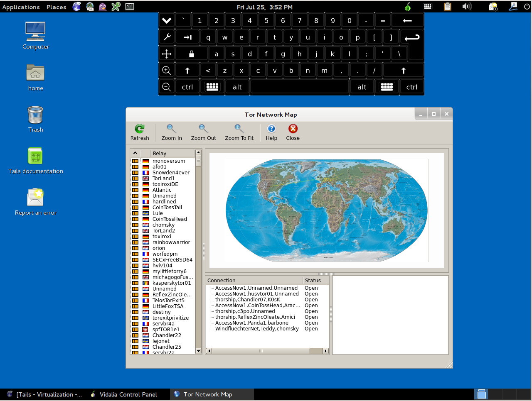Collapse the on-screen keyboard with the chevron
The width and height of the screenshot is (532, 401).
[x=167, y=20]
